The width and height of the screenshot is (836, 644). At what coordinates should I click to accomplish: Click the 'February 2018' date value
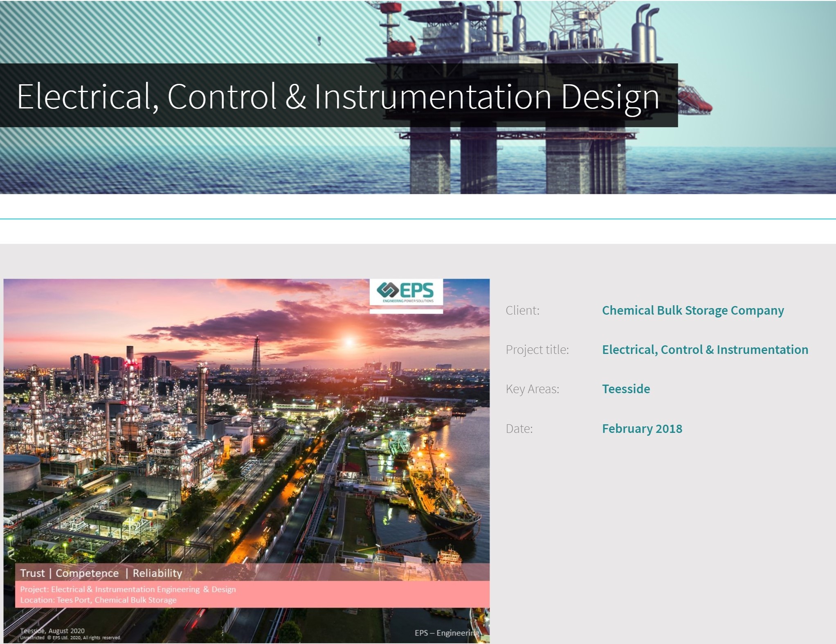tap(641, 428)
